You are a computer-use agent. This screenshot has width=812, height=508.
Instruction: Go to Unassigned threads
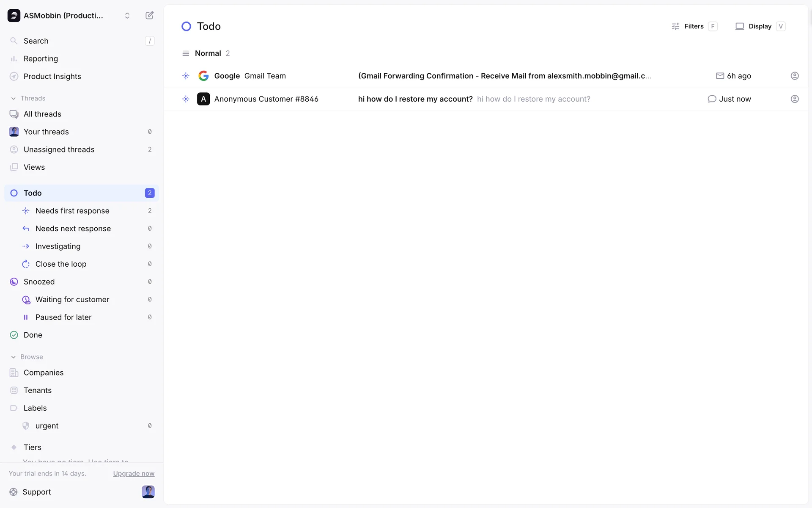point(59,149)
